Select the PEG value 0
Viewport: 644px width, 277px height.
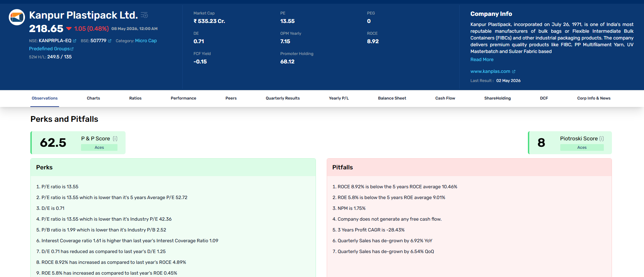[369, 21]
